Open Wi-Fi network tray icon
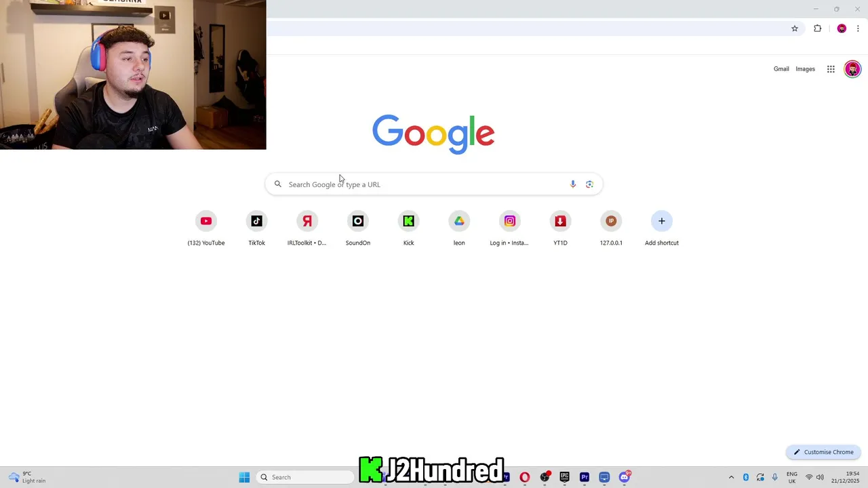This screenshot has height=488, width=868. tap(809, 477)
